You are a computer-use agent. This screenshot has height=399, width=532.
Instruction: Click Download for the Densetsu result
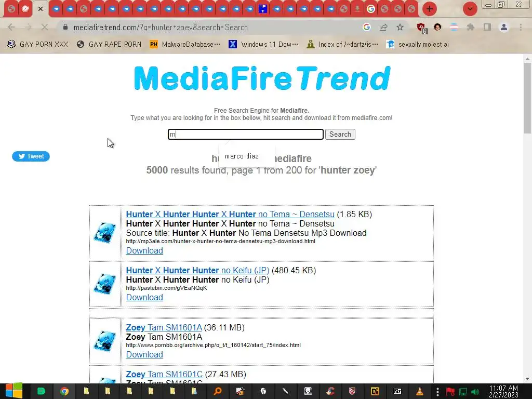tap(144, 251)
